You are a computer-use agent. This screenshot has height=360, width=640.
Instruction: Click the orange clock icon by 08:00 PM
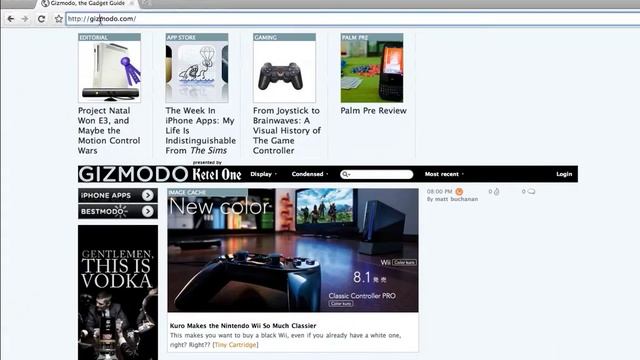459,191
